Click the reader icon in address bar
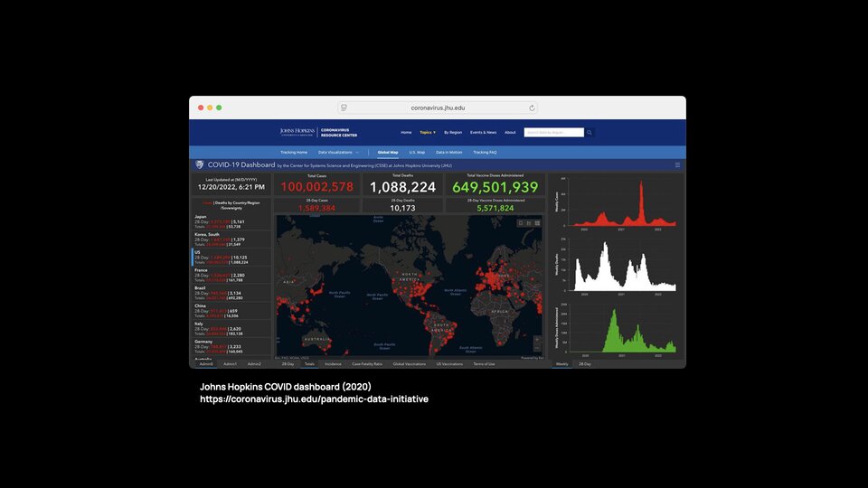This screenshot has height=488, width=868. [344, 108]
